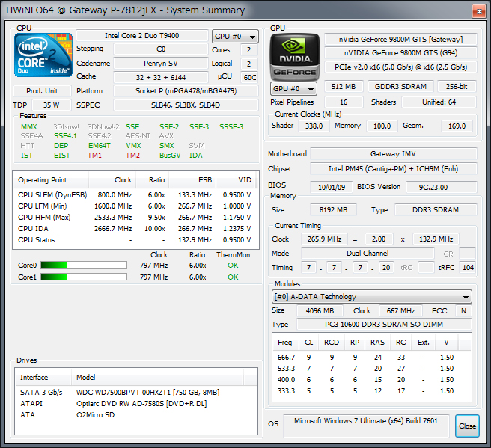Click the Core0 usage bar
Image resolution: width=491 pixels, height=448 pixels.
84,265
